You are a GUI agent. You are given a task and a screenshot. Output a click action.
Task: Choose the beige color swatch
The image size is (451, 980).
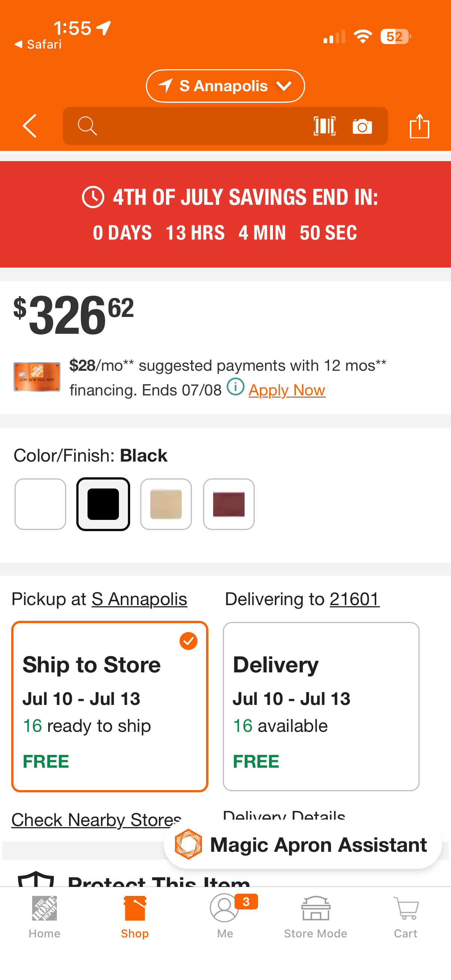(166, 504)
